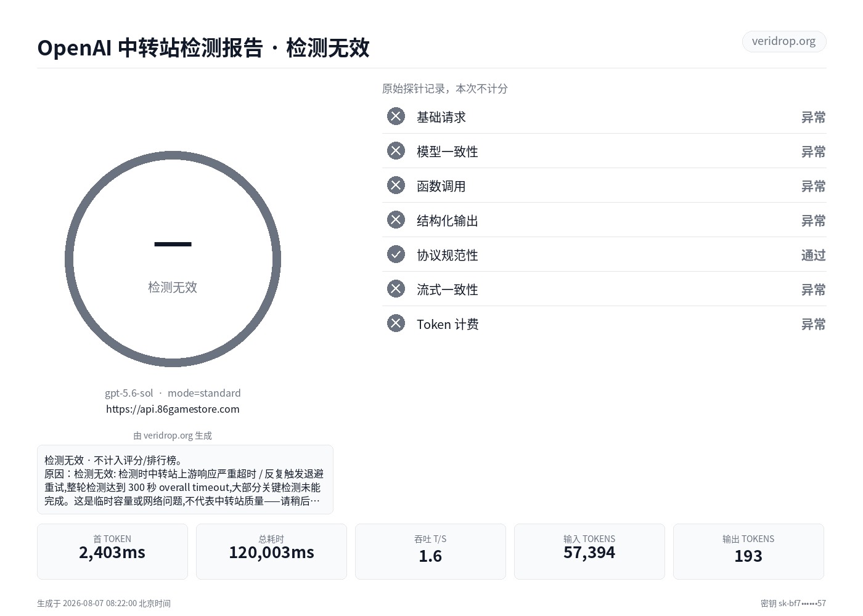Click the 异常 status of Token 计费
Viewport: 863px width, 616px height.
coord(813,324)
